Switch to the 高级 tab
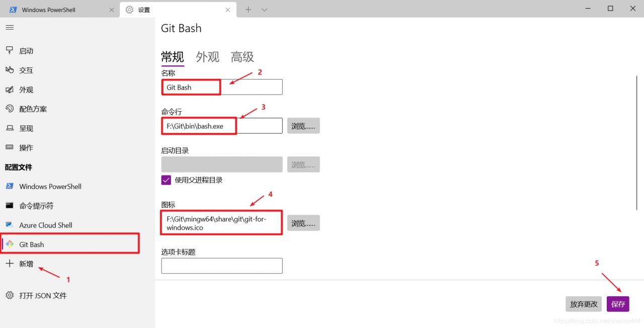 (x=242, y=57)
